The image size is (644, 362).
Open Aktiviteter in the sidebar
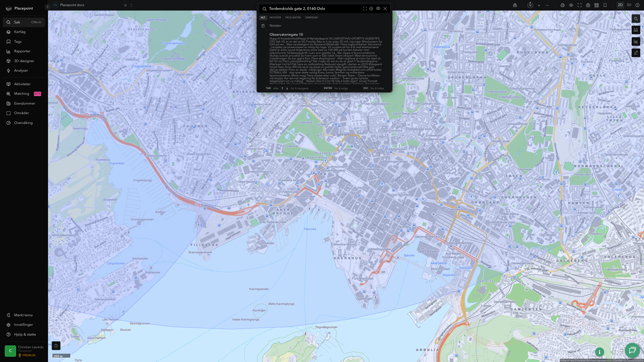click(24, 84)
